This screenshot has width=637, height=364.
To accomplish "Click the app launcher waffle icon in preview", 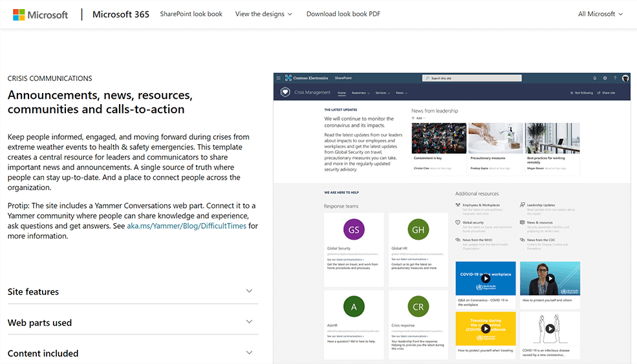I will pyautogui.click(x=278, y=78).
